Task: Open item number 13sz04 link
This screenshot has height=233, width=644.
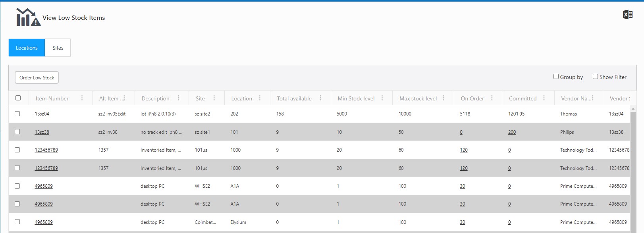Action: click(x=42, y=114)
